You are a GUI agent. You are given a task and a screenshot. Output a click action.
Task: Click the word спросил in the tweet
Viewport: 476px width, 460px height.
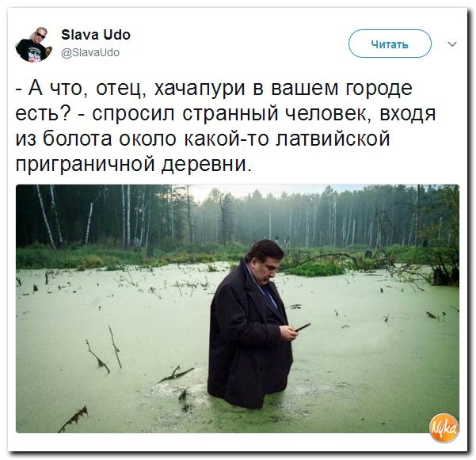134,114
